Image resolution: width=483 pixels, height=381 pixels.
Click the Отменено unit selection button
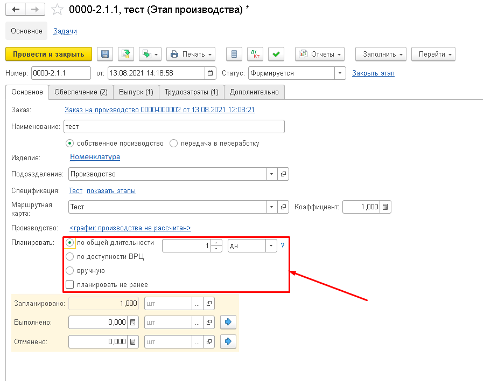tap(197, 342)
